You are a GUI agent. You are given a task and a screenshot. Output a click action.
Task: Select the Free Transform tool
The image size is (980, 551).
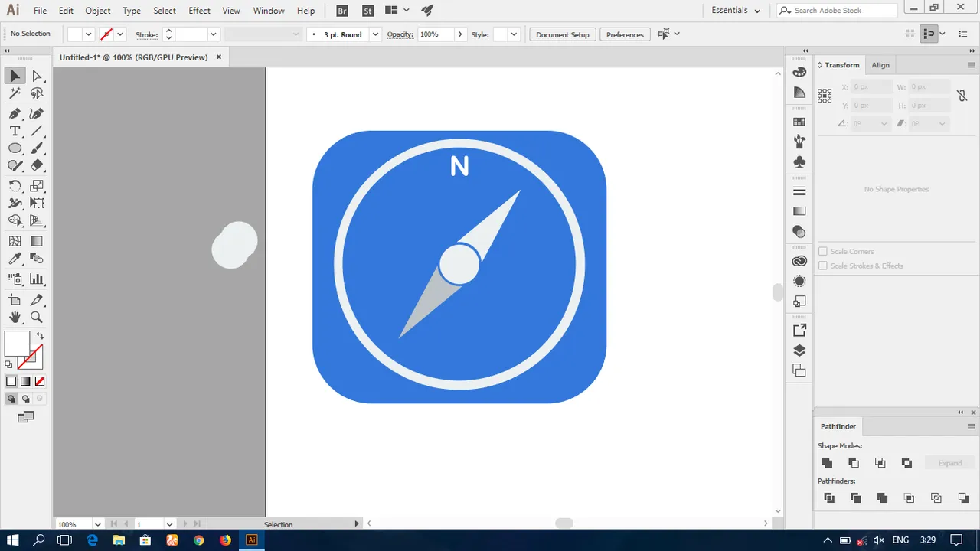[37, 203]
